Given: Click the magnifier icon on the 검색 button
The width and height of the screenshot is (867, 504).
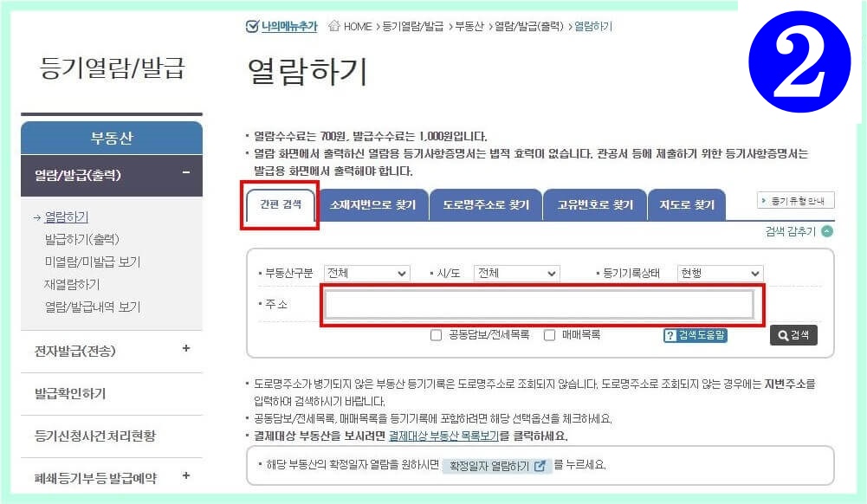Looking at the screenshot, I should (782, 335).
